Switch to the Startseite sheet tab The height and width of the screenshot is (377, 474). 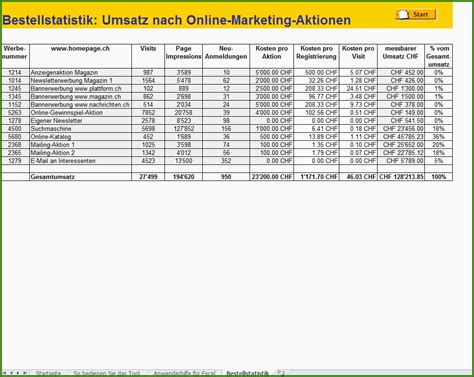pos(48,373)
